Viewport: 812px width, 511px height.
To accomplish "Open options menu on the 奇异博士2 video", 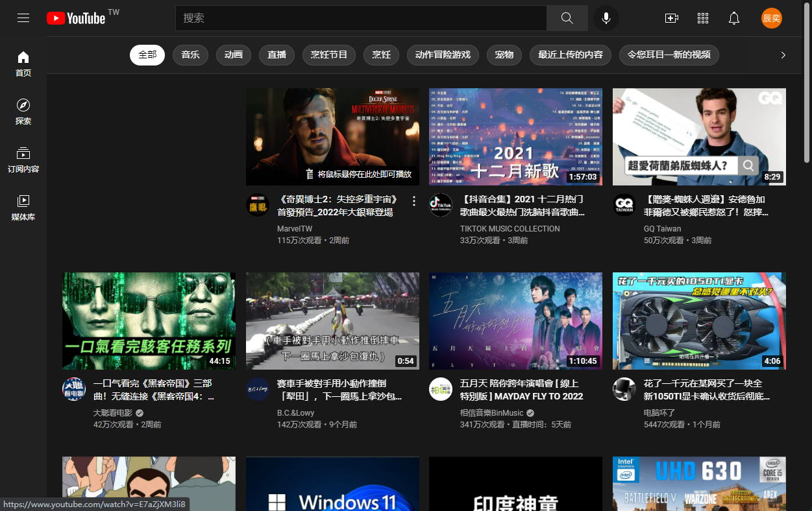I will [414, 201].
